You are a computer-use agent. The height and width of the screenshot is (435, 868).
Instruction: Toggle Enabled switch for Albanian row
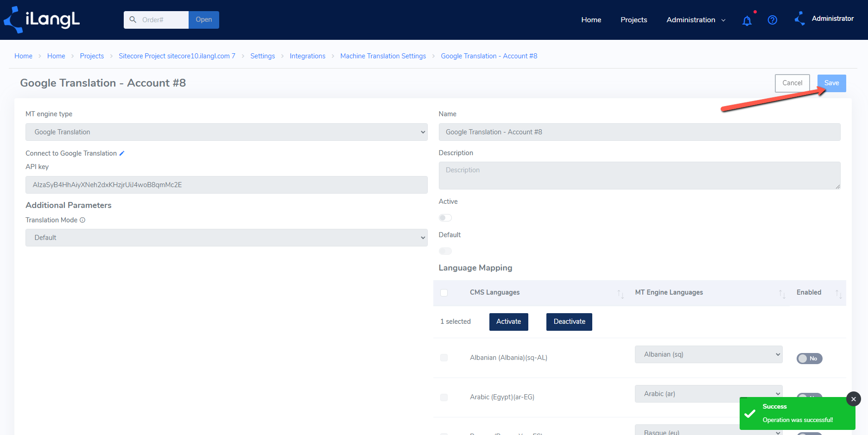(809, 359)
